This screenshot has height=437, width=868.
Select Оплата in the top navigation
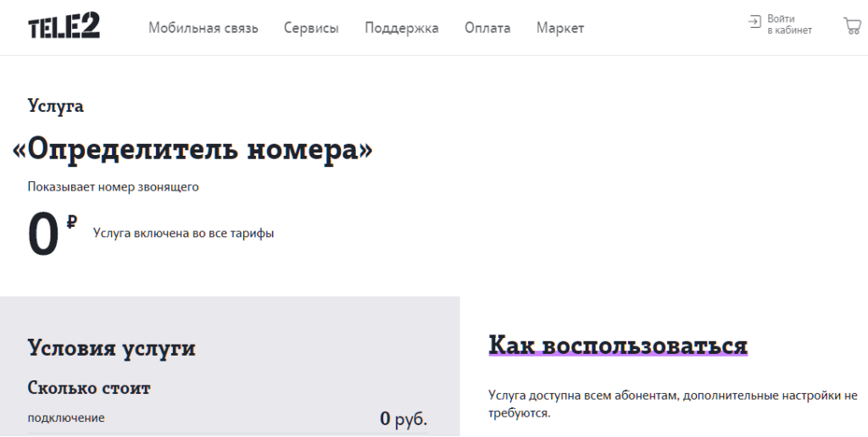click(x=487, y=28)
